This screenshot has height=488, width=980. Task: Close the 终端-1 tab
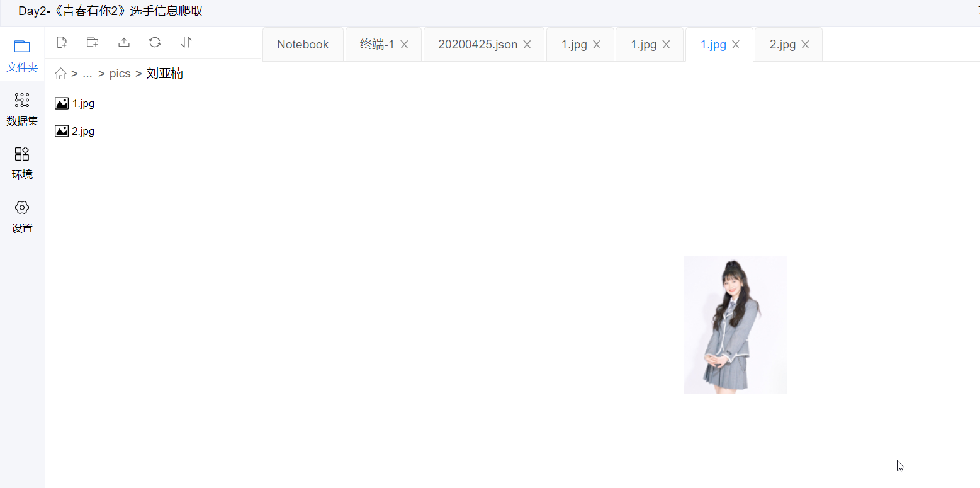coord(405,45)
